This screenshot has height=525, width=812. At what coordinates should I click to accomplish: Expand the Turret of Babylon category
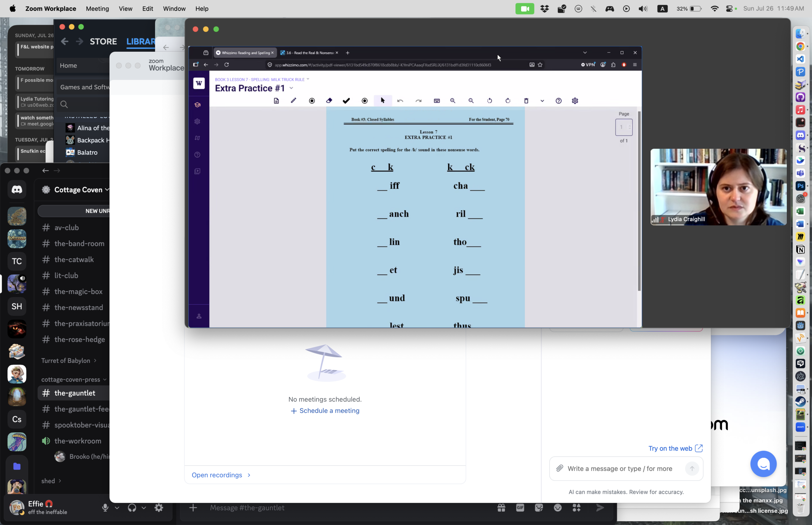69,361
